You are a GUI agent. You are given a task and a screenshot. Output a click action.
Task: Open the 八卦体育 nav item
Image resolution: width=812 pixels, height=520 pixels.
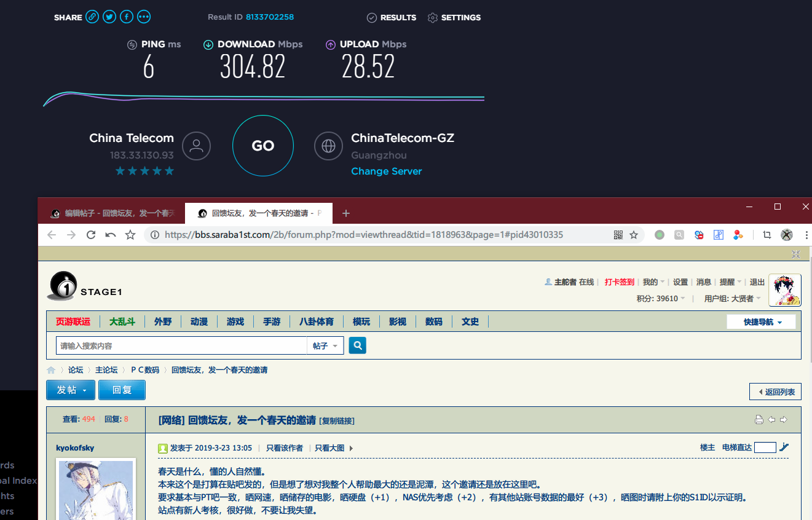pyautogui.click(x=317, y=321)
